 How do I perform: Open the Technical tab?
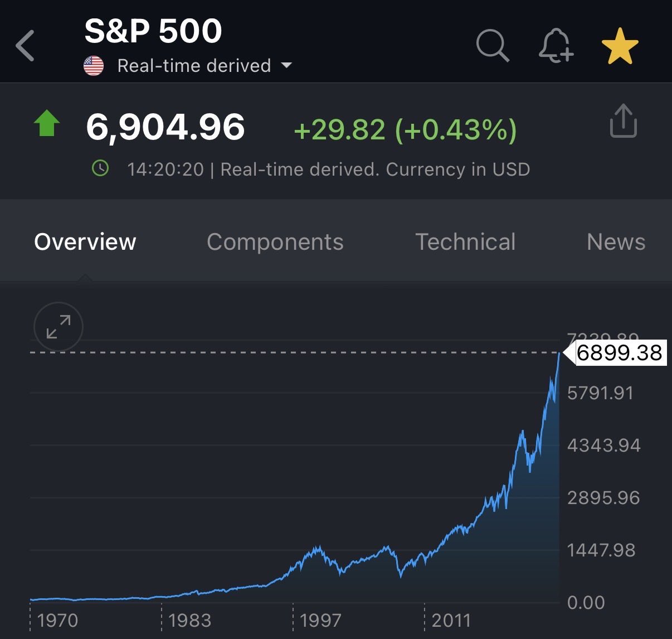click(465, 242)
